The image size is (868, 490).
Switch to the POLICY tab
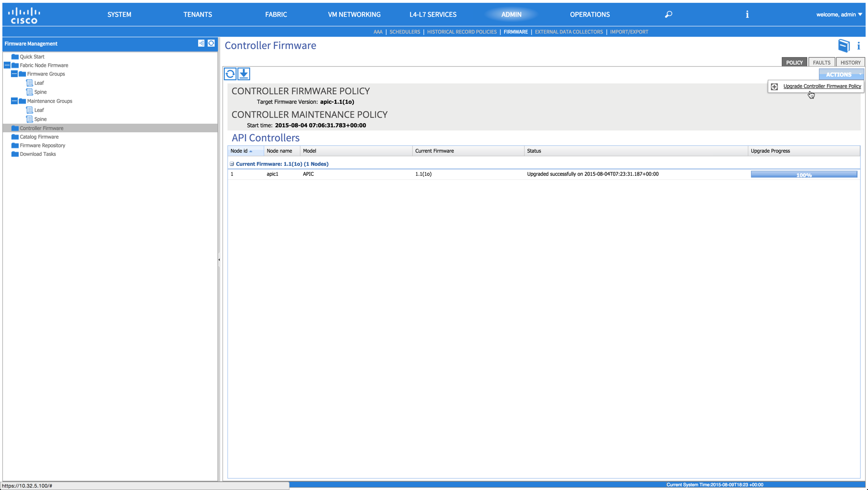(794, 62)
